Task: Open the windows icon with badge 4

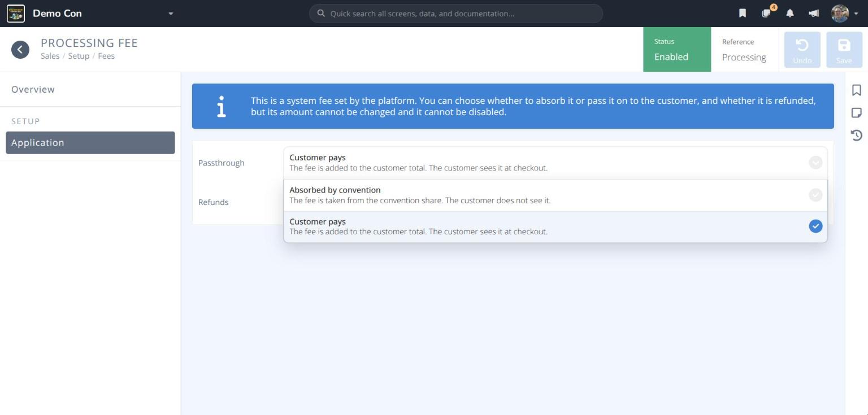Action: click(x=767, y=13)
